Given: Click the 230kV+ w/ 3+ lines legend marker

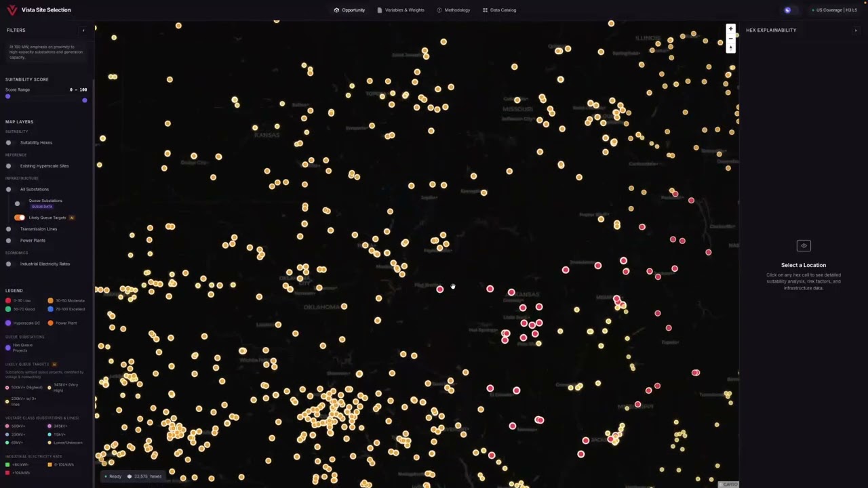Looking at the screenshot, I should coord(7,402).
